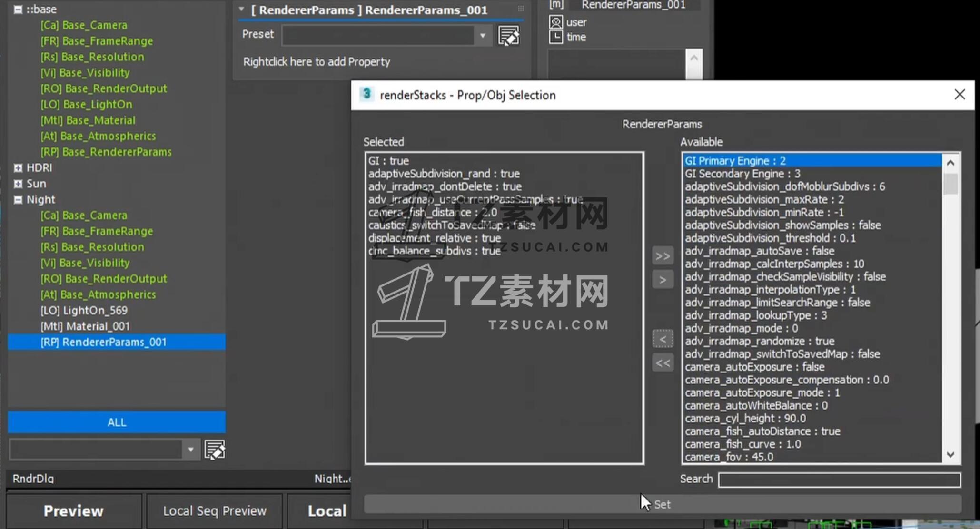
Task: Click the move single right > button
Action: point(663,280)
